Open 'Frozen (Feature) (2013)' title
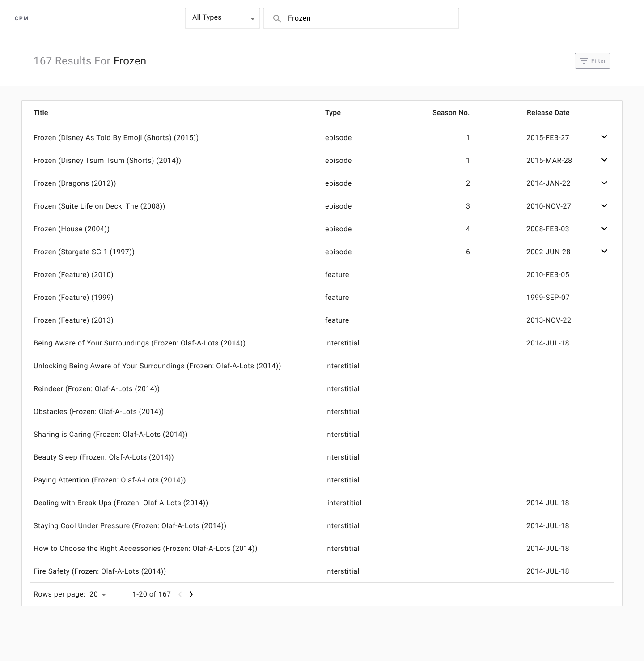 [73, 320]
